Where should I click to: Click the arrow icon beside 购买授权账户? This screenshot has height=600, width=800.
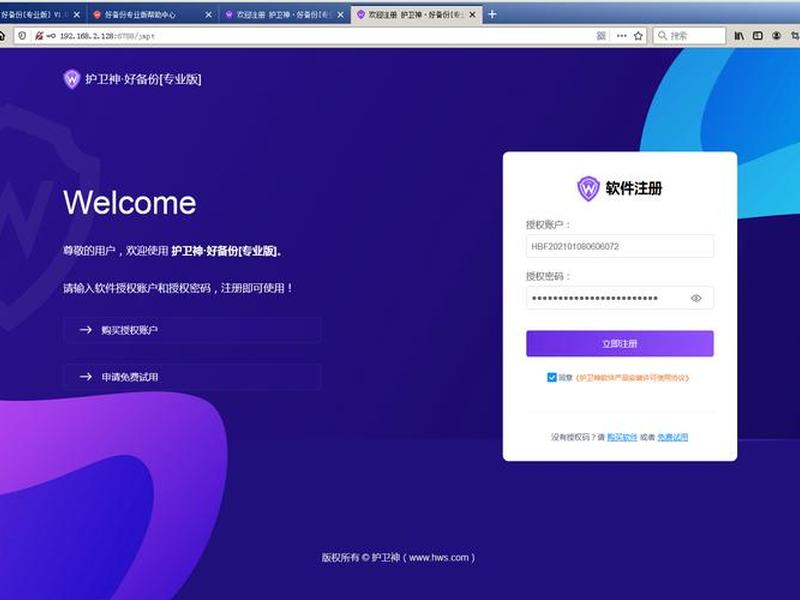click(86, 330)
